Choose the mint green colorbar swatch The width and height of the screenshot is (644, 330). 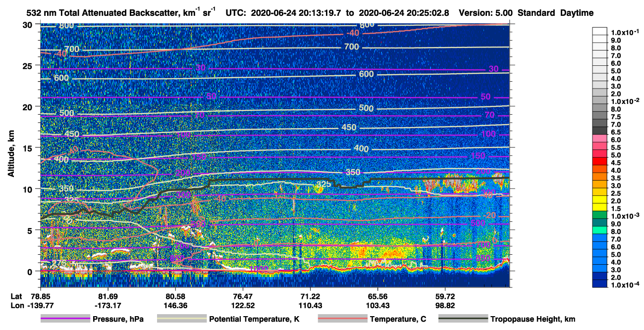[x=600, y=230]
